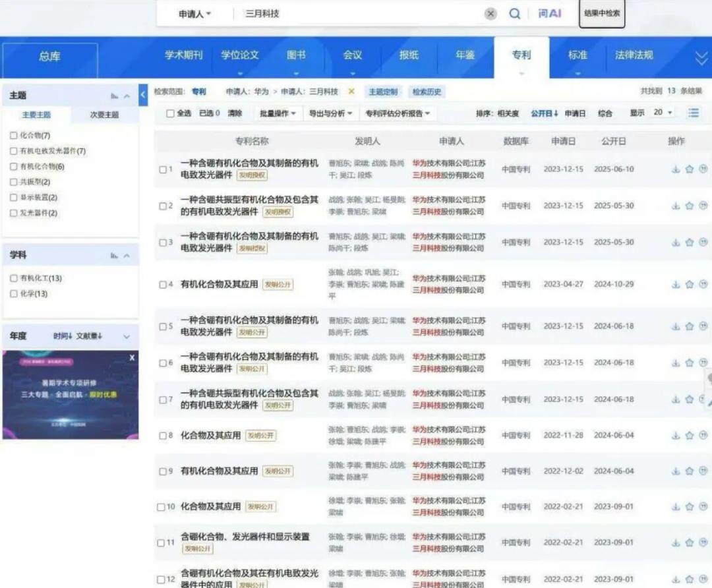Tick the 化学(13) subject filter
712x588 pixels.
(14, 294)
